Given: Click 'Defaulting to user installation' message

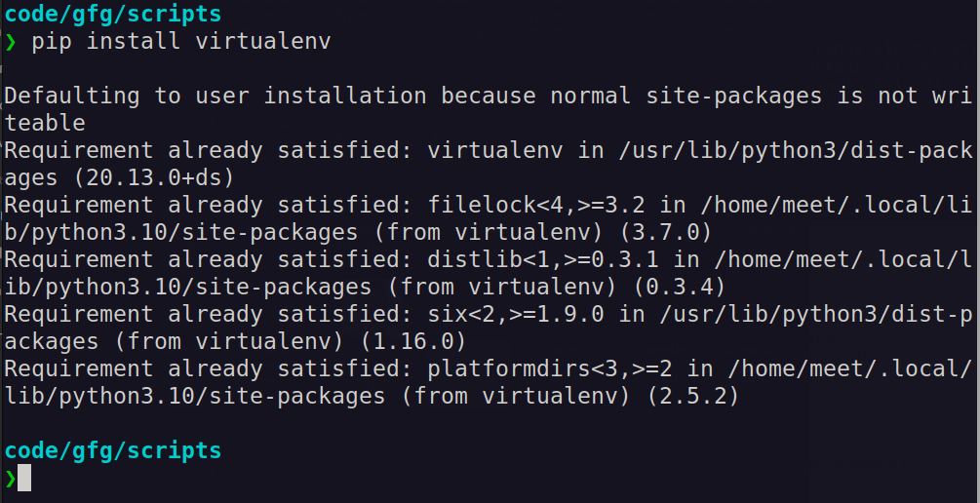Looking at the screenshot, I should (x=216, y=97).
